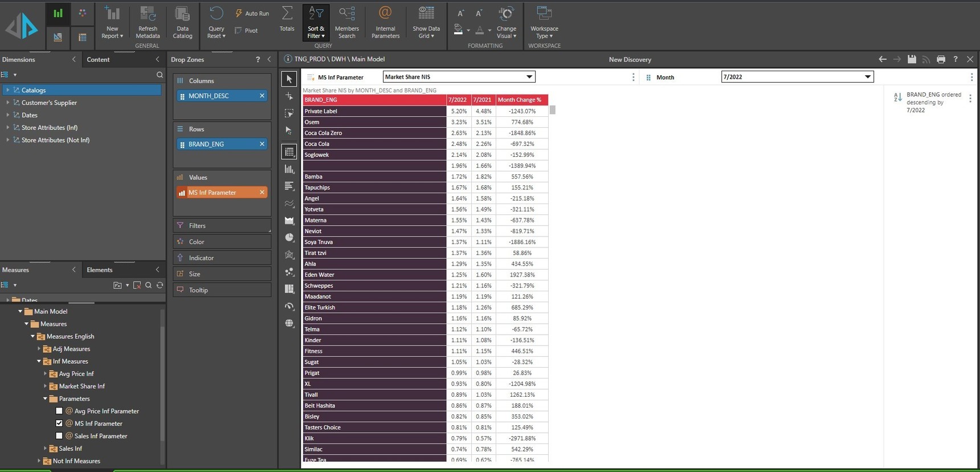This screenshot has height=472, width=980.
Task: Open Internal Parameters
Action: (385, 22)
